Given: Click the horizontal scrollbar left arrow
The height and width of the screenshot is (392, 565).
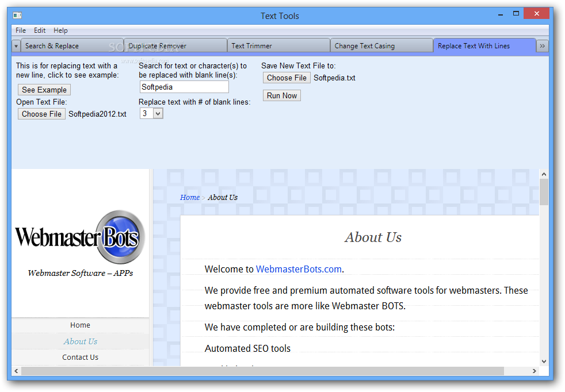Looking at the screenshot, I should pyautogui.click(x=16, y=371).
